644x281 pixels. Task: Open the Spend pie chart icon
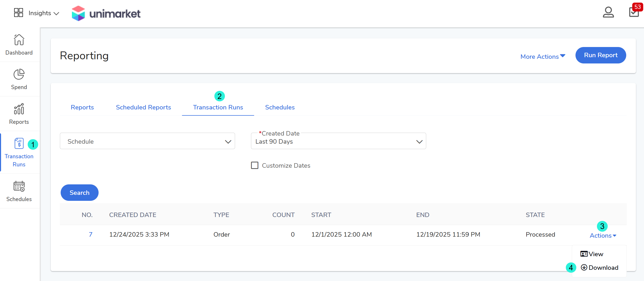click(19, 74)
